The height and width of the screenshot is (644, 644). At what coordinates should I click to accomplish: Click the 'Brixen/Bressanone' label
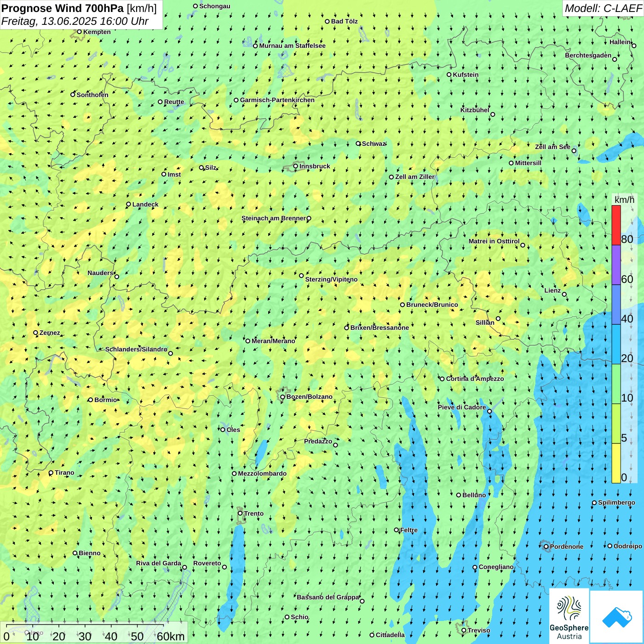(x=379, y=328)
